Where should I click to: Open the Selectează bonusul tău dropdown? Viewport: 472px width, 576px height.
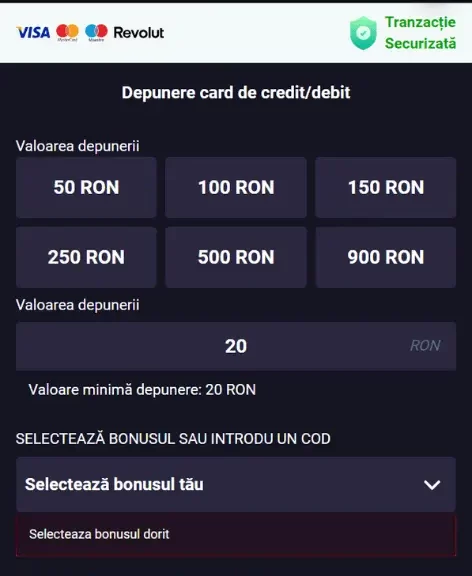(x=236, y=485)
